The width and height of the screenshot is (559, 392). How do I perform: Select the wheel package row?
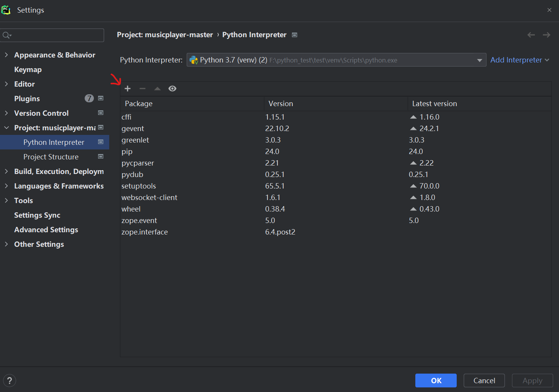[336, 209]
